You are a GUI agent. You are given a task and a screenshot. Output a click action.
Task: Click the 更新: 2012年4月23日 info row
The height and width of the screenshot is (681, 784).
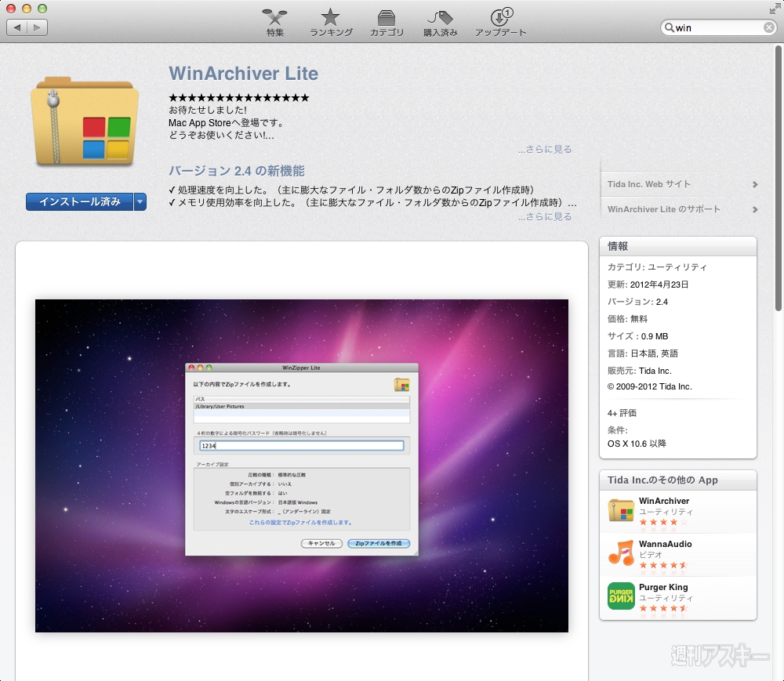pos(648,284)
